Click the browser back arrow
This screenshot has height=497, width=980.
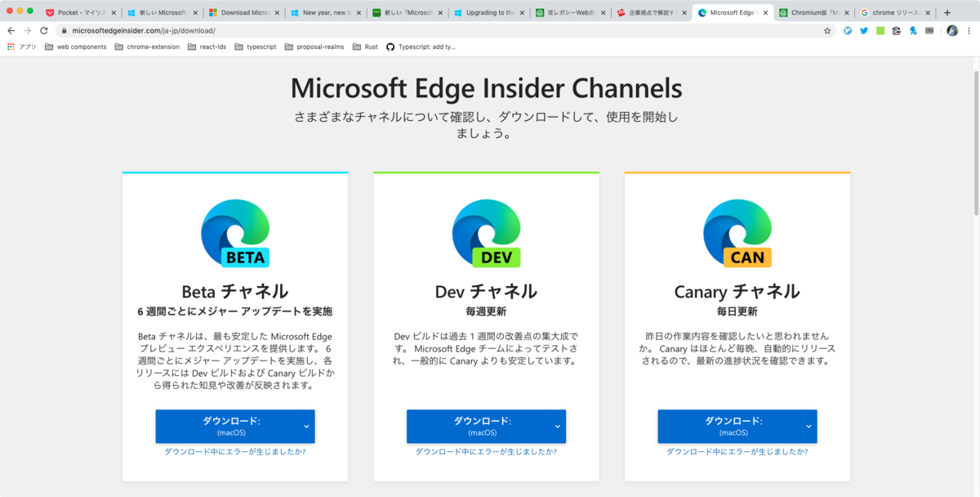11,30
